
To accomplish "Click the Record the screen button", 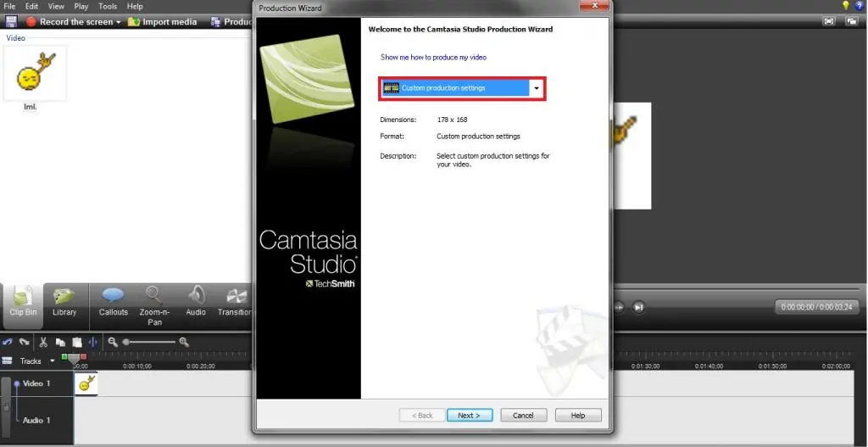I will pyautogui.click(x=70, y=21).
